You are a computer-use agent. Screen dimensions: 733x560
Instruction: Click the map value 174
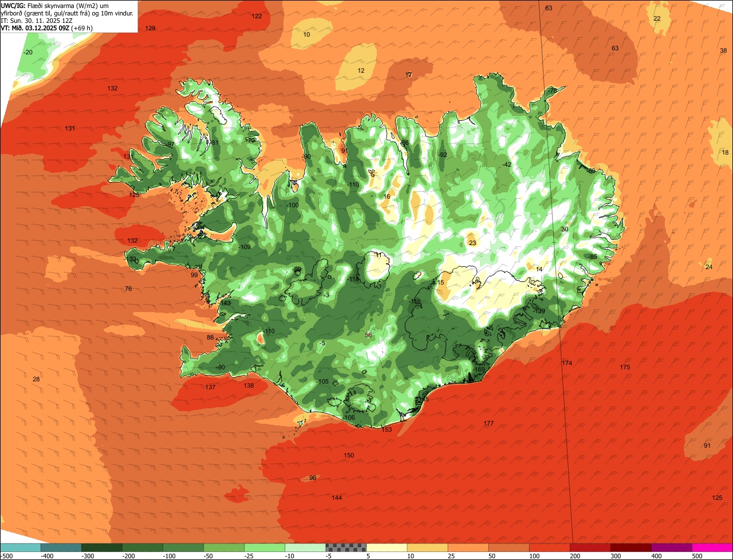coord(567,363)
